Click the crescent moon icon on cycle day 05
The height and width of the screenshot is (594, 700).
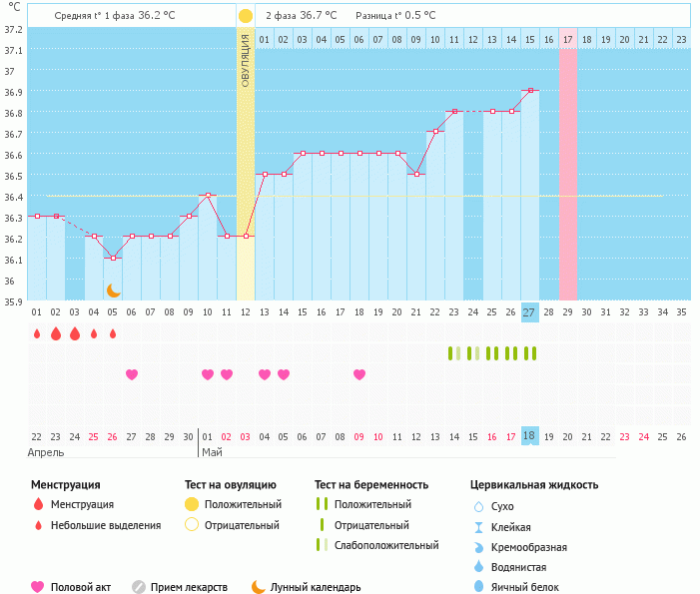[114, 290]
